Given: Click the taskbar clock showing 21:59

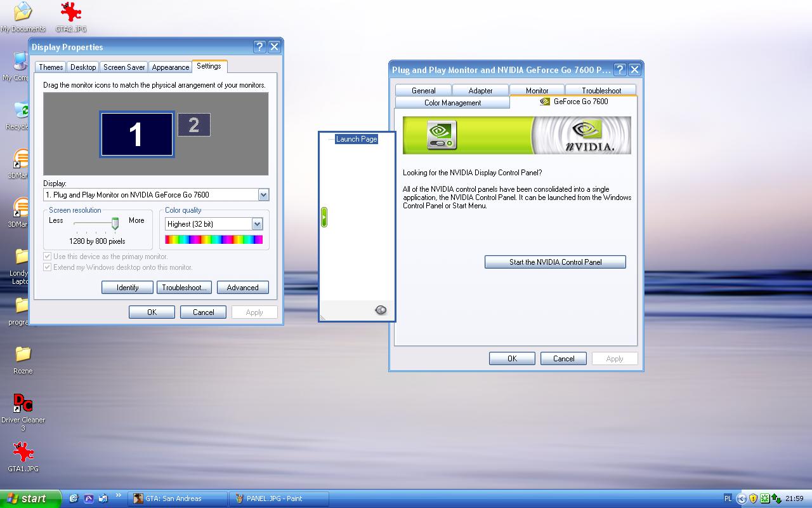Looking at the screenshot, I should click(x=794, y=498).
